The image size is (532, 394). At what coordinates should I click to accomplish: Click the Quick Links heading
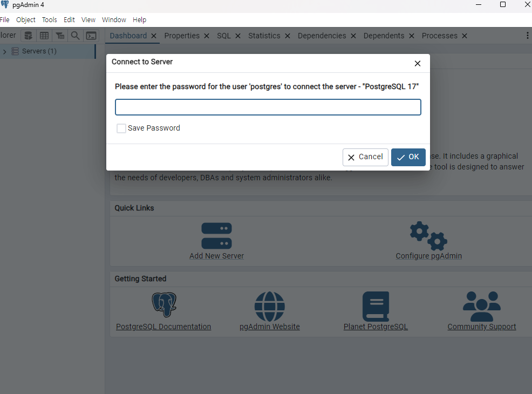[134, 208]
